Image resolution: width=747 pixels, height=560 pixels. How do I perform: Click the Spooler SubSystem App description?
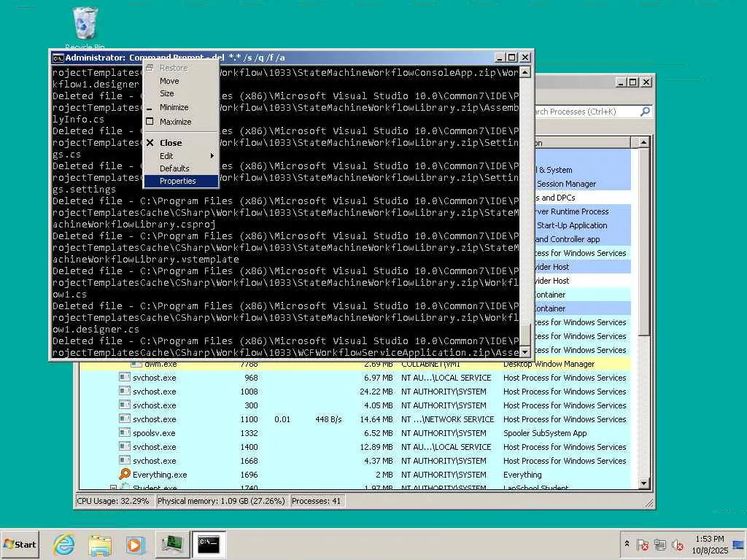tap(545, 433)
